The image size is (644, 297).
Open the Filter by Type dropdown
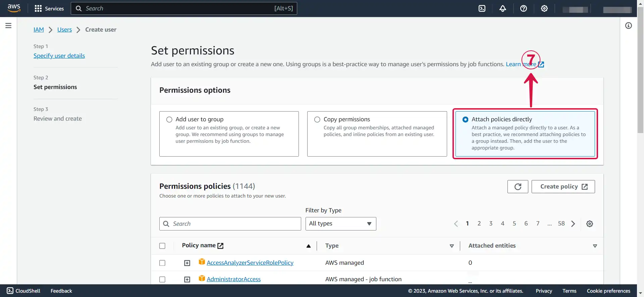pyautogui.click(x=341, y=224)
